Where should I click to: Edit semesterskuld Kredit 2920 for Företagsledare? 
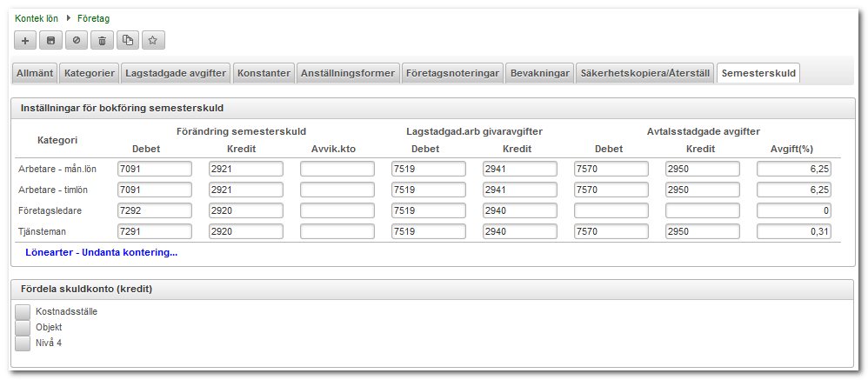[x=246, y=210]
